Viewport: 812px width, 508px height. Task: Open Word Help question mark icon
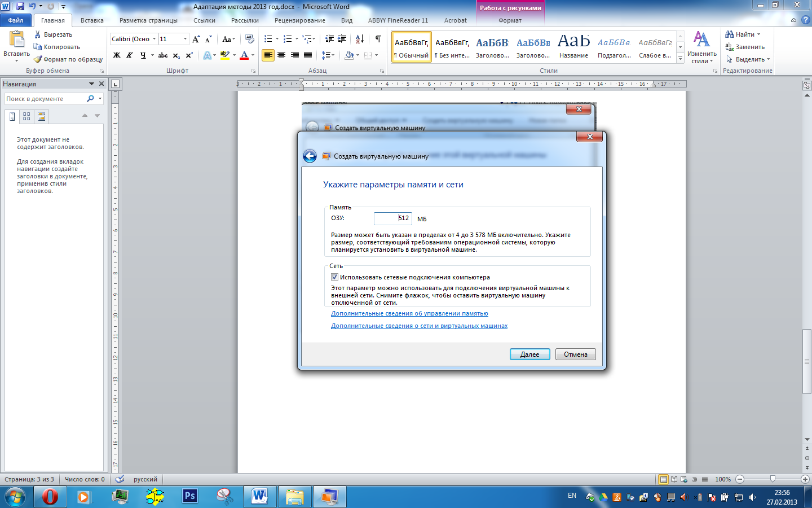tap(805, 20)
